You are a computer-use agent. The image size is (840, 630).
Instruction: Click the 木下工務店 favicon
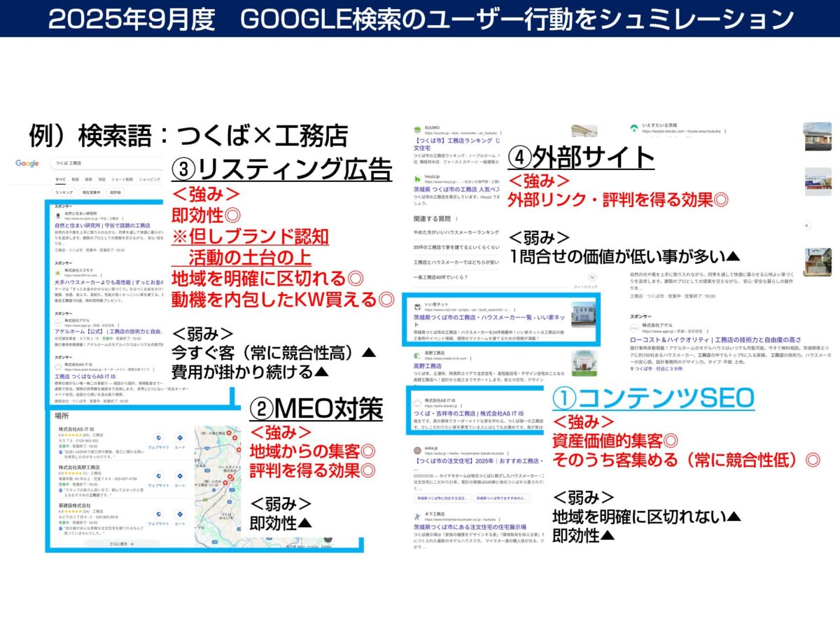[417, 517]
